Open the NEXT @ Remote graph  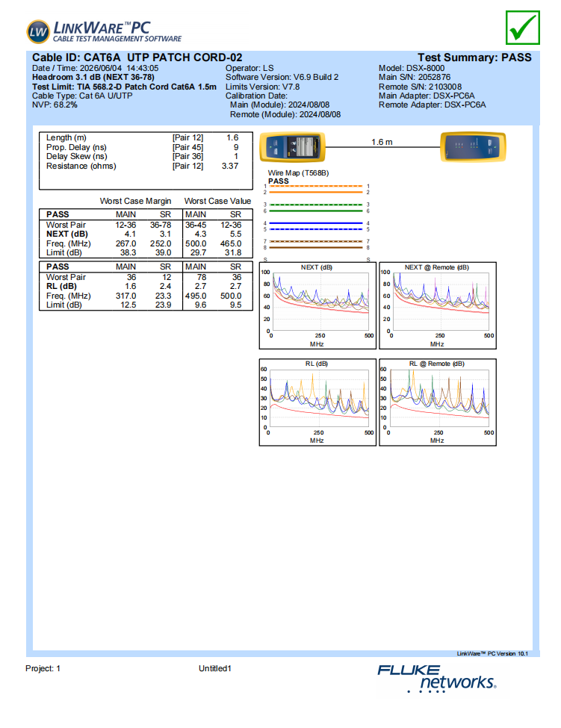438,305
